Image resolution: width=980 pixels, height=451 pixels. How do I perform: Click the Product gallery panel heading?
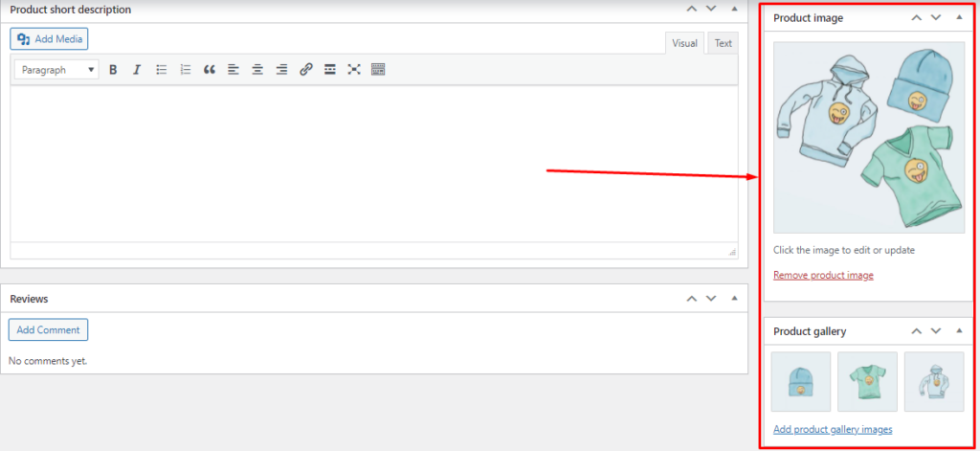pos(810,331)
